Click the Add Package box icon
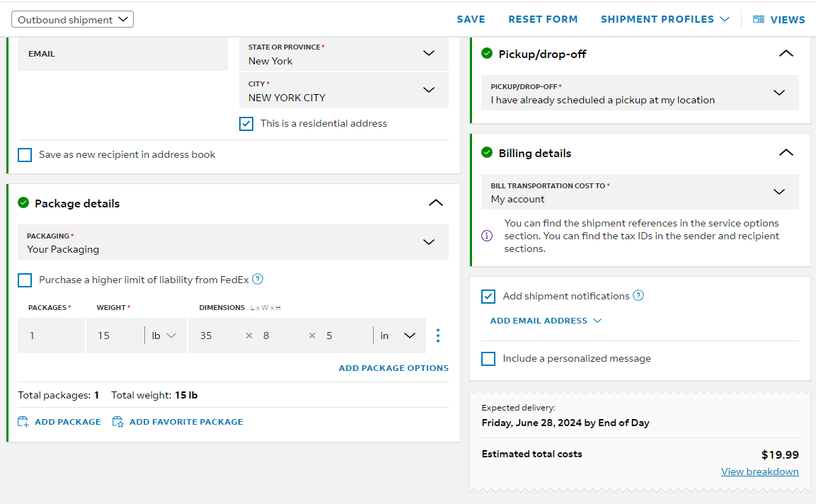 23,422
